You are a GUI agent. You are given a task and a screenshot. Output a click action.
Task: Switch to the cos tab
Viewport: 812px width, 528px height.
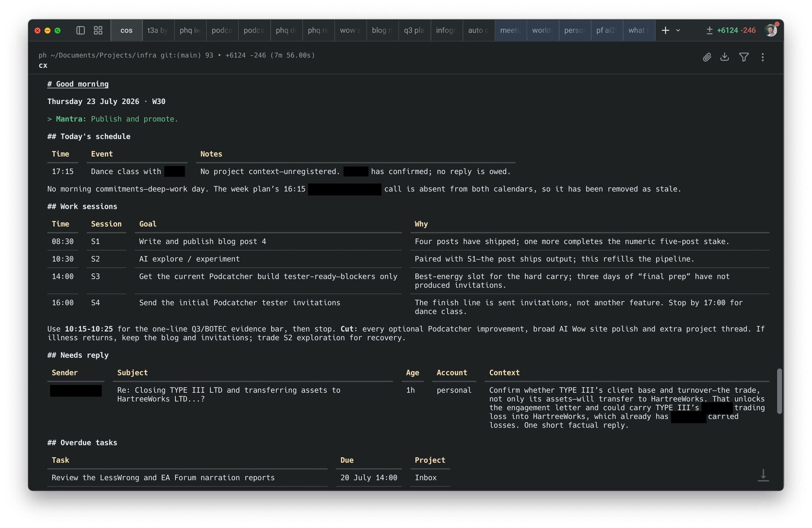126,30
